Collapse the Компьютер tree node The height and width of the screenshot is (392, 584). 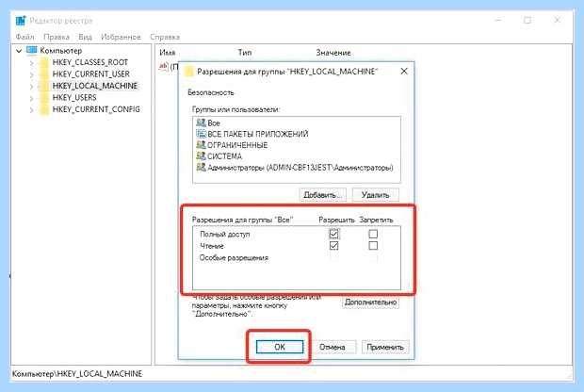(x=19, y=51)
